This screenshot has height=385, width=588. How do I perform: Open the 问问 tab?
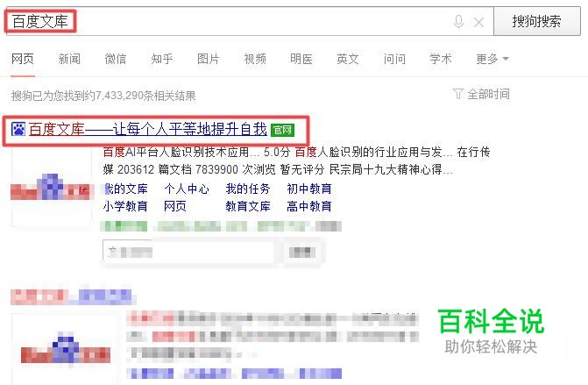394,59
